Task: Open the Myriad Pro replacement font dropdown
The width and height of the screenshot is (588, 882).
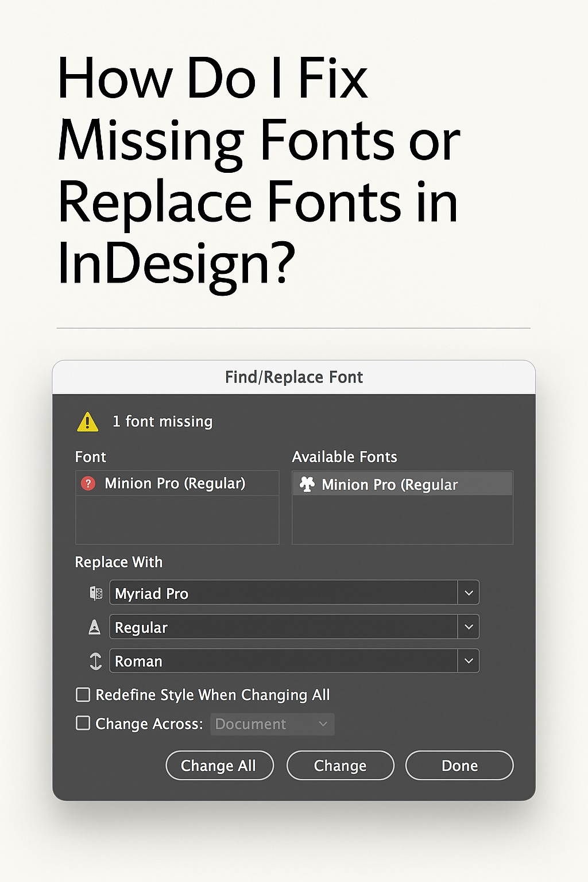Action: click(x=469, y=593)
